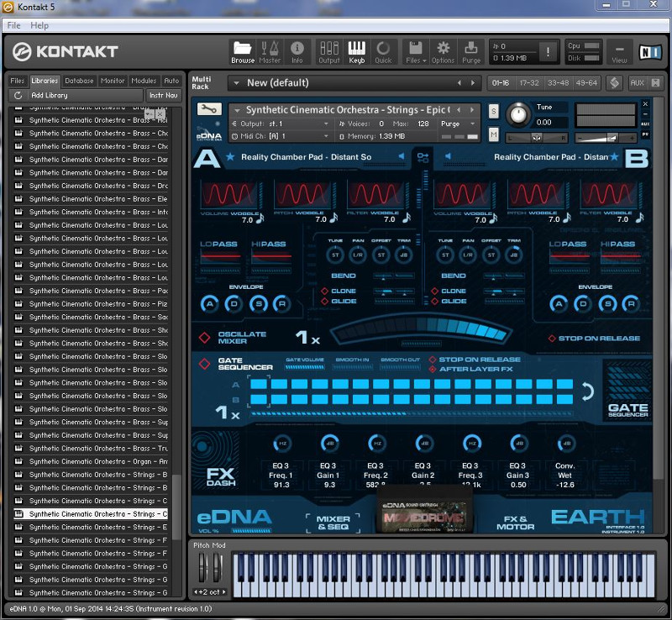Open the instrument Purge dropdown
Screen dimensions: 672x620
point(458,123)
